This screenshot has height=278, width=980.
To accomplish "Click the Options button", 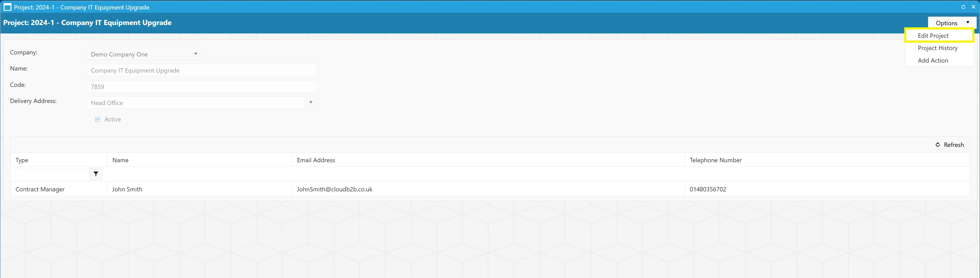I will pos(946,23).
